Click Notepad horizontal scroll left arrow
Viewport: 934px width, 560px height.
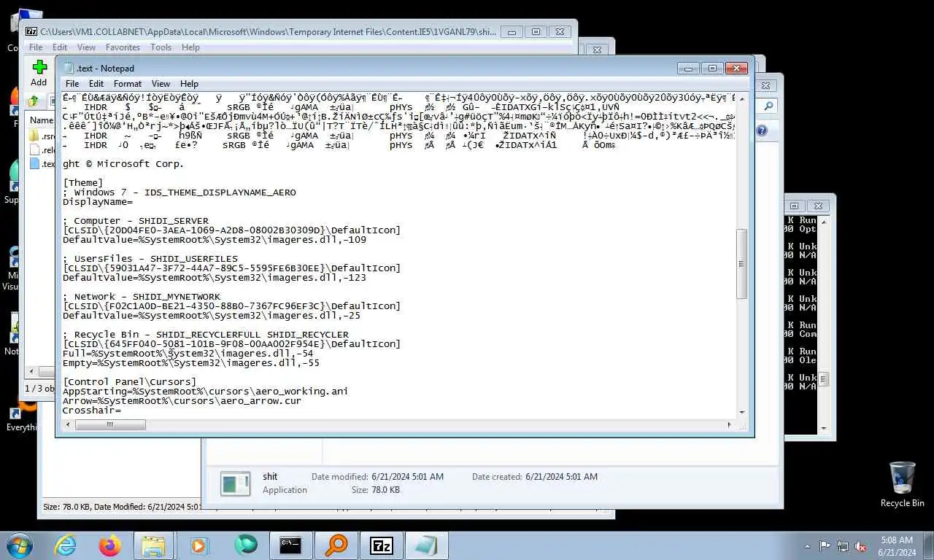pos(67,424)
